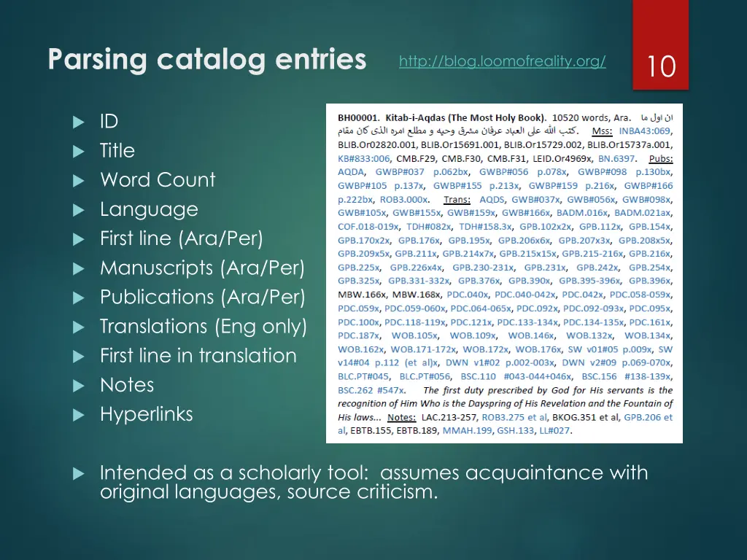Viewport: 747px width, 560px height.
Task: Click the 'BLIB.Or02820.001' reference
Action: [x=376, y=145]
